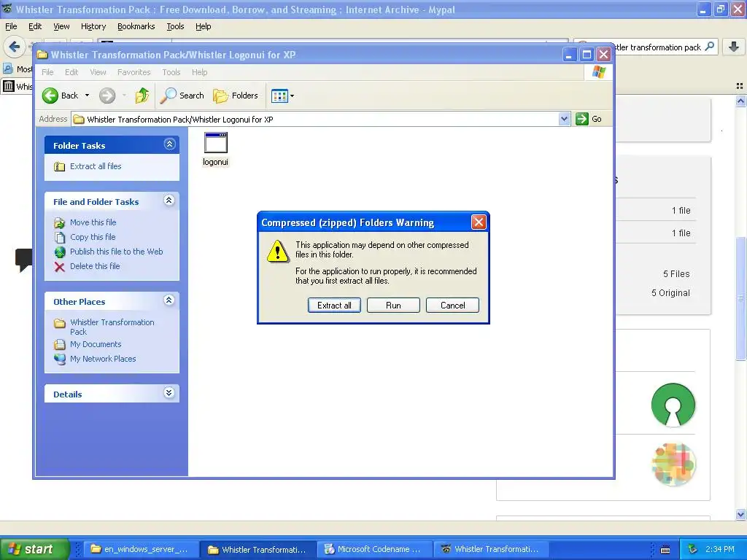Click the 5 Original text on web page
The width and height of the screenshot is (747, 560).
pos(670,293)
